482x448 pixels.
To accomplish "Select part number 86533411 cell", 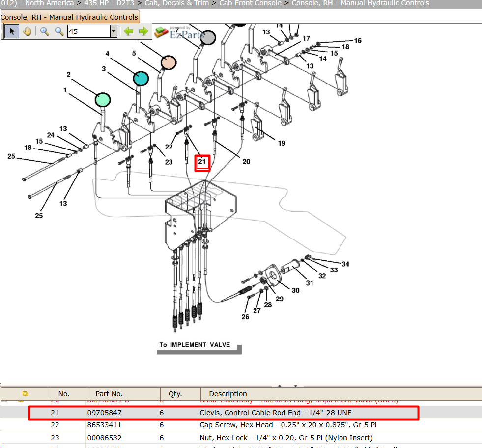I will 104,425.
